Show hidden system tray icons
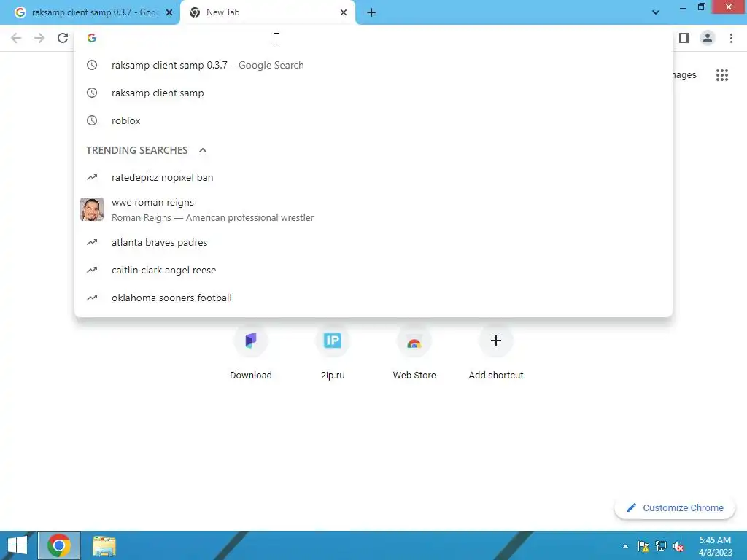Viewport: 747px width, 560px height. [625, 547]
